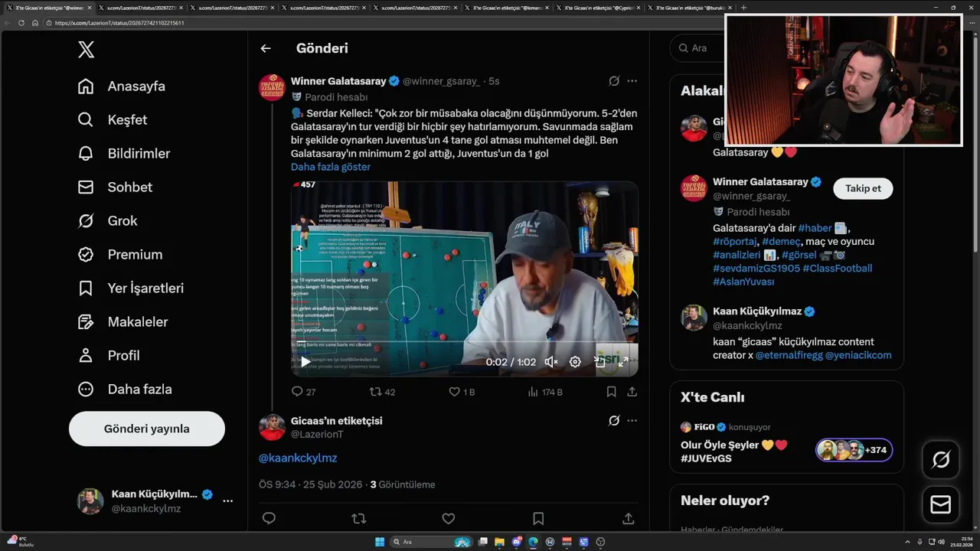
Task: Open Grok icon on Winner Galatasaray post
Action: point(614,81)
